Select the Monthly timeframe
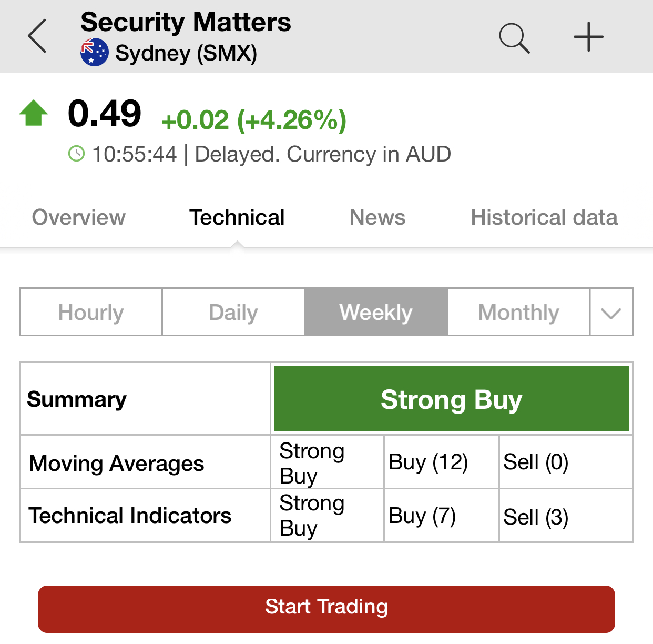 pyautogui.click(x=518, y=312)
